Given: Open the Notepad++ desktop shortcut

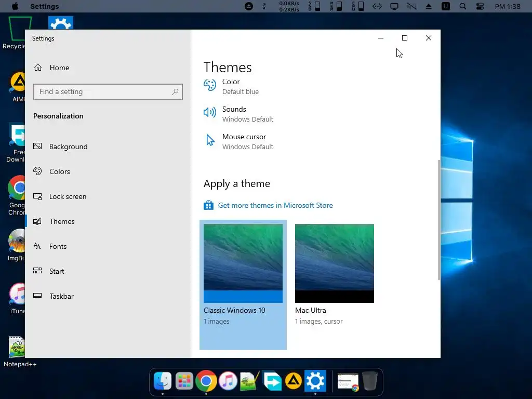Looking at the screenshot, I should point(17,352).
